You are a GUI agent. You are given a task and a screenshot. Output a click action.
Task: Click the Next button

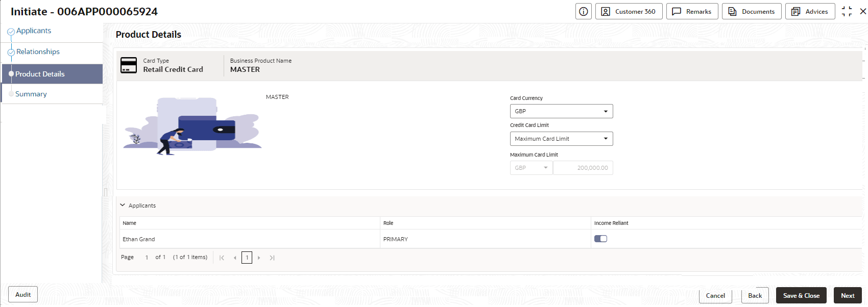click(x=848, y=295)
